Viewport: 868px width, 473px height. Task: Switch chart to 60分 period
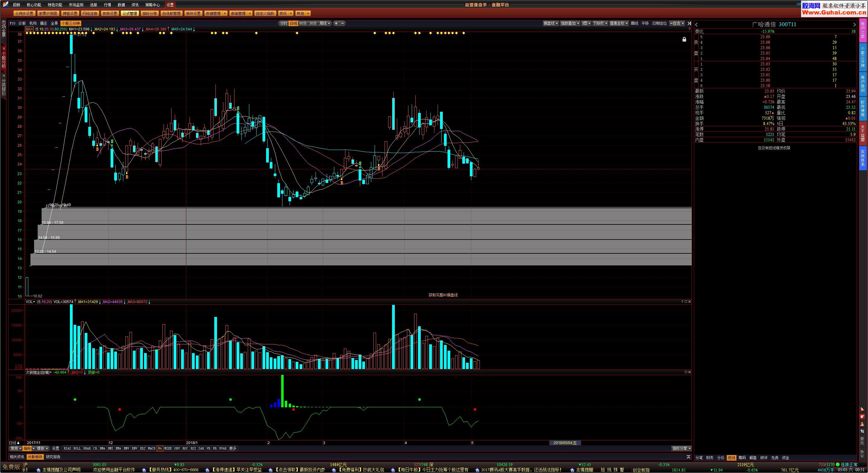pos(303,23)
